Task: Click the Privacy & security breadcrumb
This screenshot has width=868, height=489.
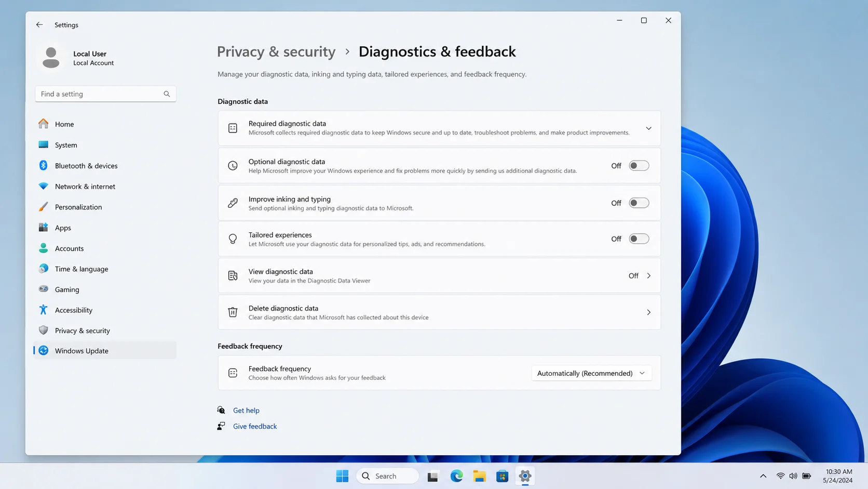Action: tap(276, 51)
